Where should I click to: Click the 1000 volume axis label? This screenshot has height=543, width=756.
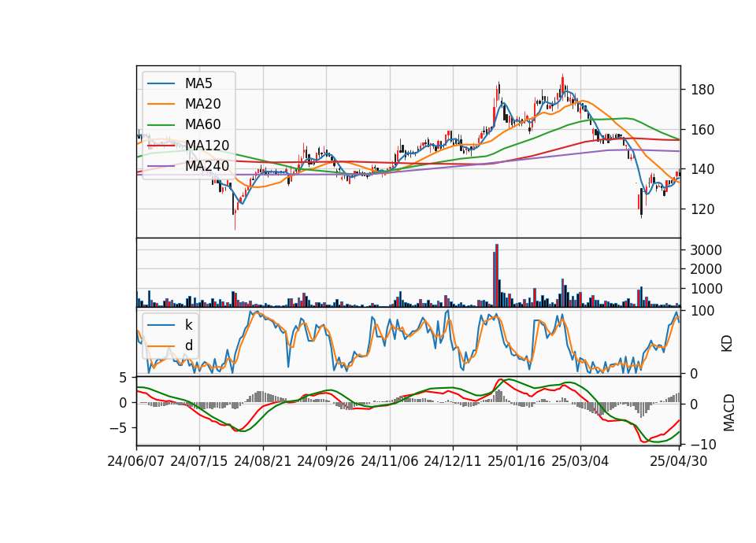[x=706, y=289]
